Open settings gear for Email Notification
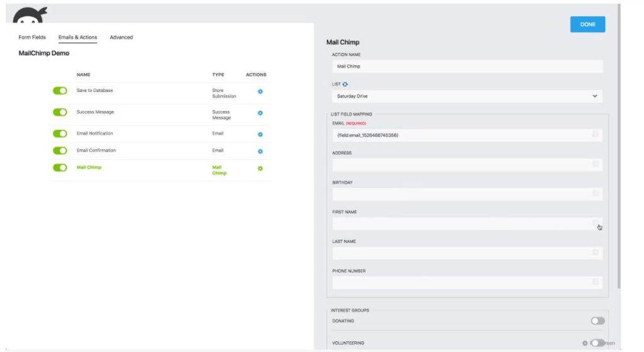The image size is (644, 352). coord(260,135)
